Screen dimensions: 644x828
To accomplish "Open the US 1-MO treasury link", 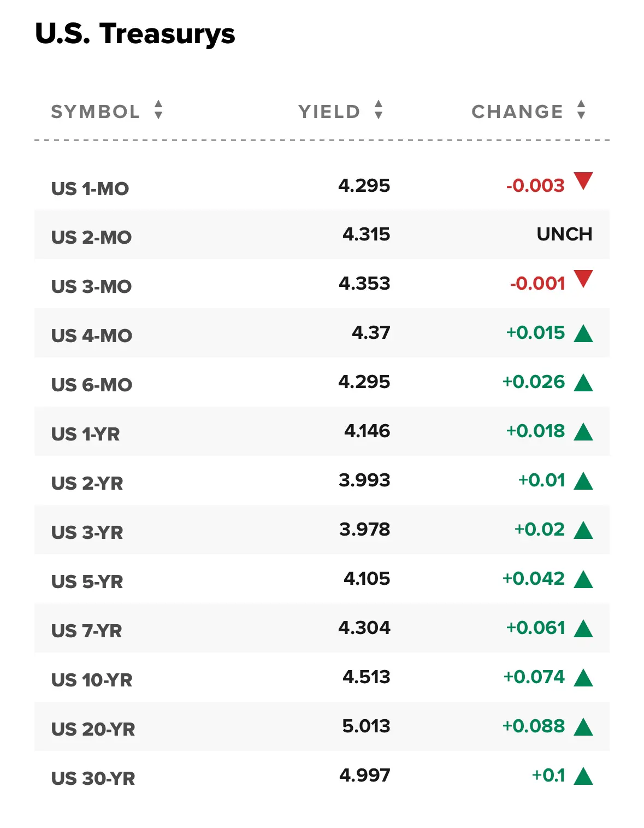I will tap(90, 189).
